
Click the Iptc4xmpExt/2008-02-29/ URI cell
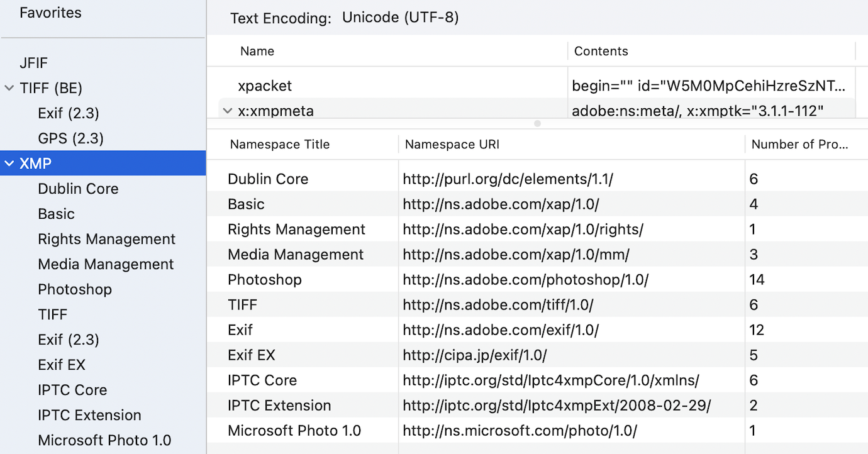click(x=557, y=405)
